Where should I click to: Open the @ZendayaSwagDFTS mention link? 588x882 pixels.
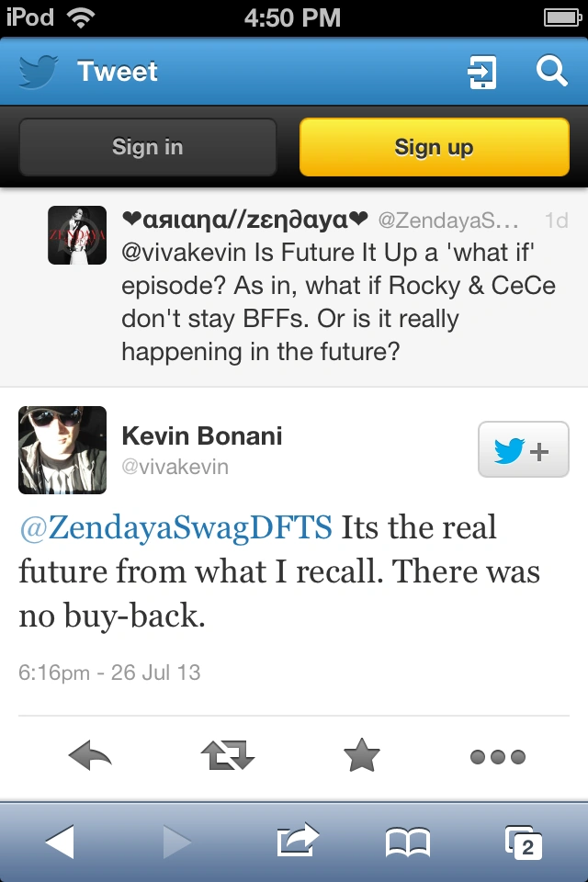pyautogui.click(x=175, y=528)
